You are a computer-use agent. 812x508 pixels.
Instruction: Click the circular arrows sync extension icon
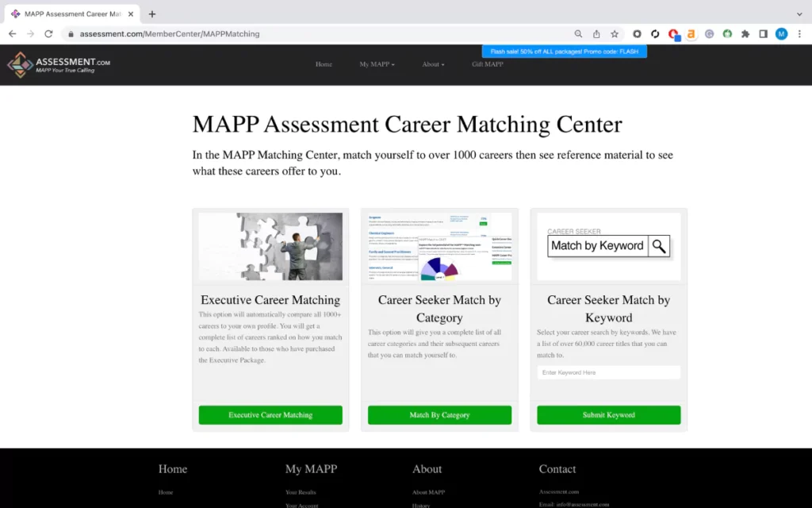pos(655,33)
